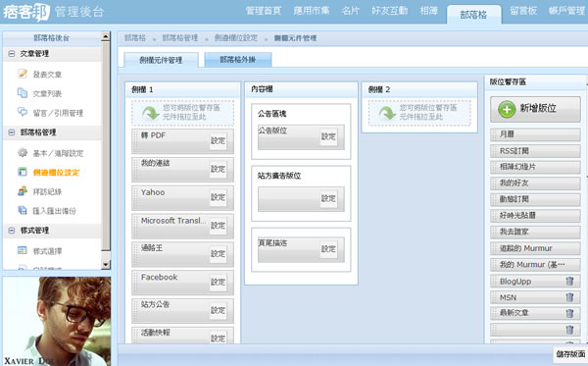588x366 pixels.
Task: Click the sidebar scrollbar down arrow
Action: click(x=106, y=265)
